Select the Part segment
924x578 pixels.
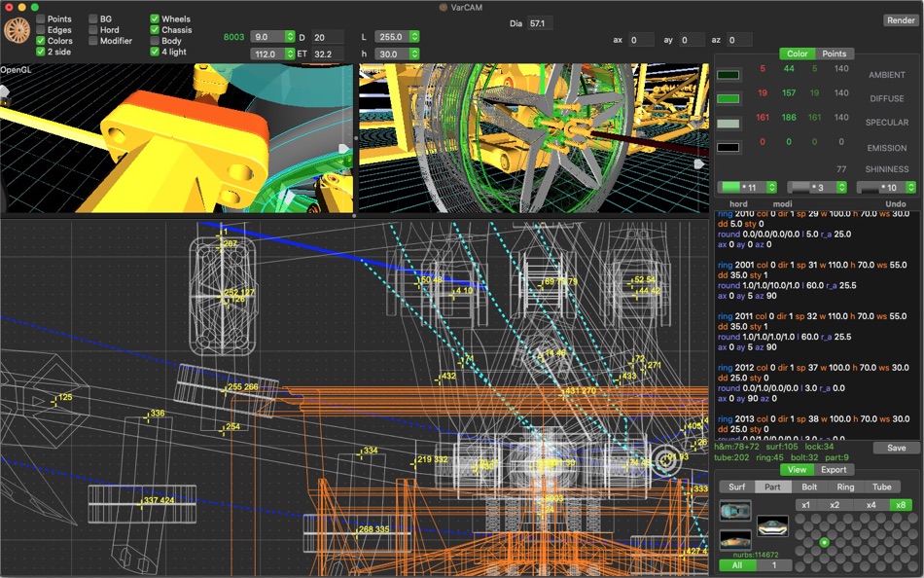pyautogui.click(x=772, y=488)
